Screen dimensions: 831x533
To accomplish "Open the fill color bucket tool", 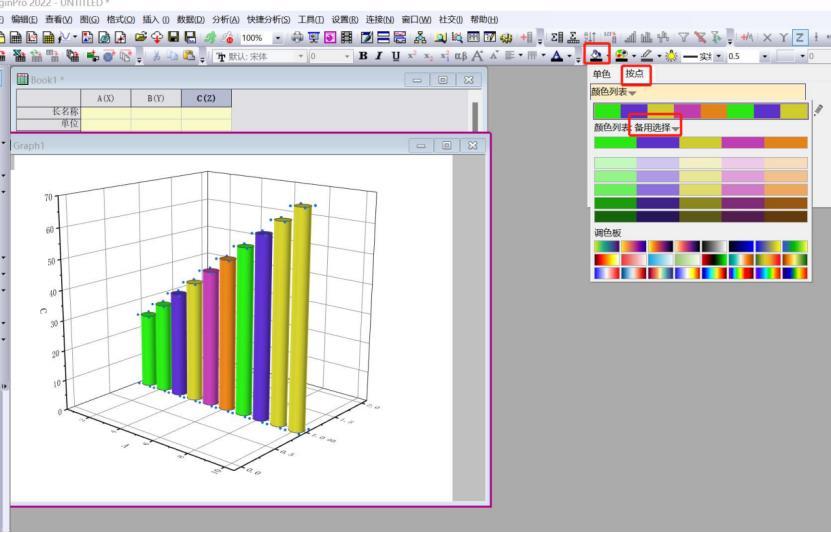I will coord(596,55).
